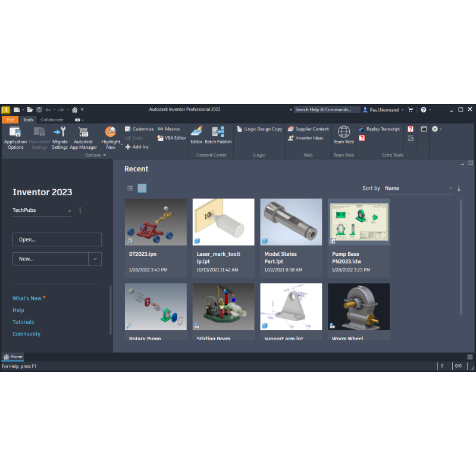Open iLogic Design Copy
Screen dimensions: 476x476
(259, 129)
